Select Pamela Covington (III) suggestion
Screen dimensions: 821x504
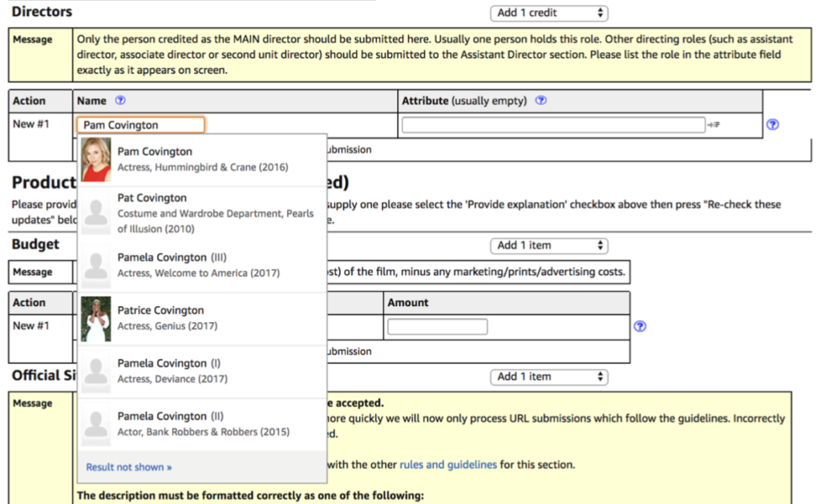pos(202,265)
